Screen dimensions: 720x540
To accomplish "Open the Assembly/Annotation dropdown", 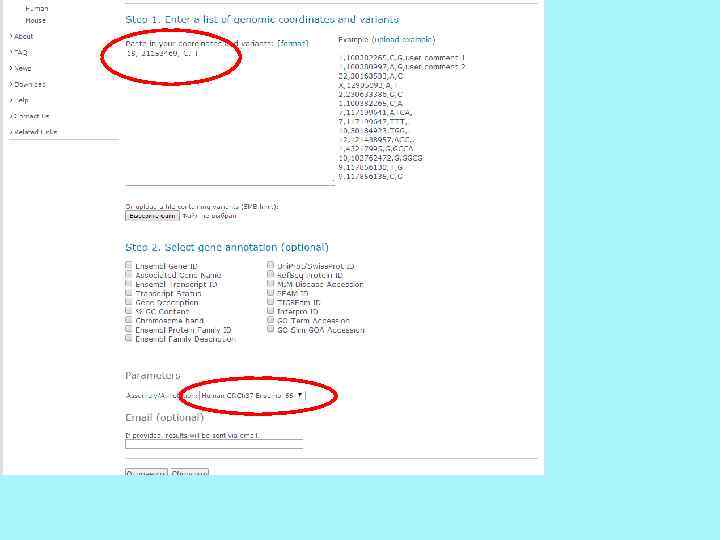I will pos(253,395).
